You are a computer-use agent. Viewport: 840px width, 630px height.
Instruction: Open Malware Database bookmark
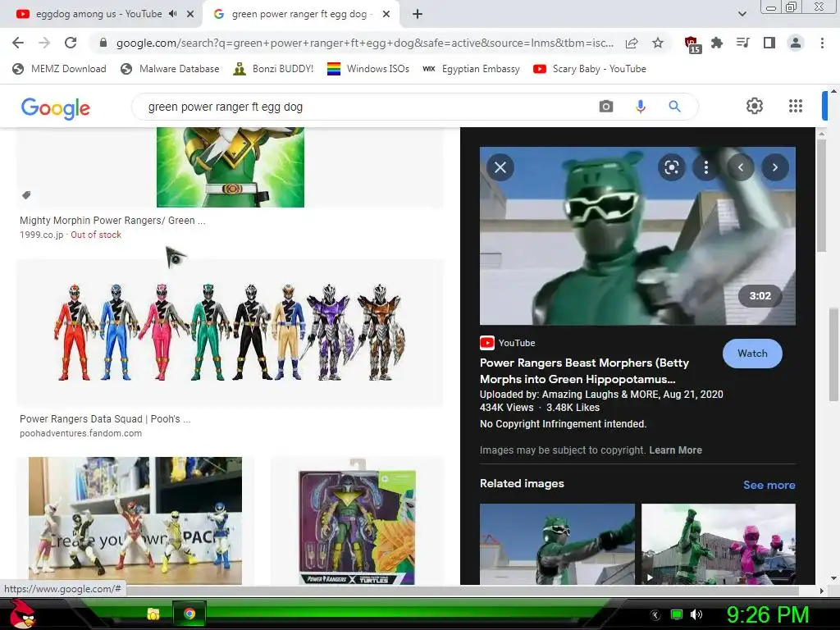170,69
